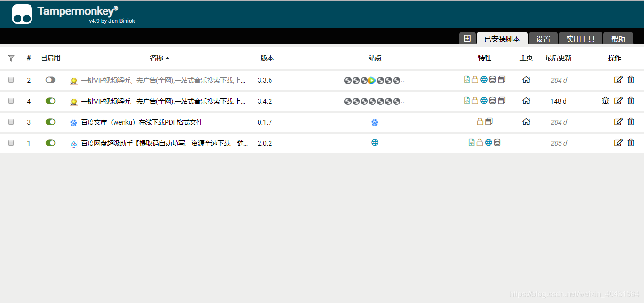644x303 pixels.
Task: Open the new script plus tab
Action: (467, 38)
